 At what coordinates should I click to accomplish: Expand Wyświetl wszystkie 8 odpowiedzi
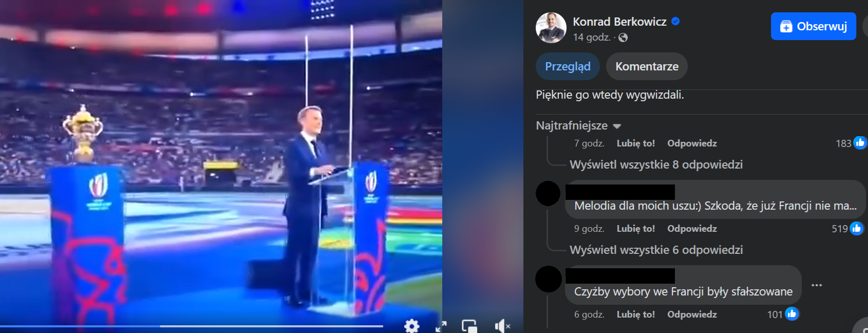click(656, 164)
